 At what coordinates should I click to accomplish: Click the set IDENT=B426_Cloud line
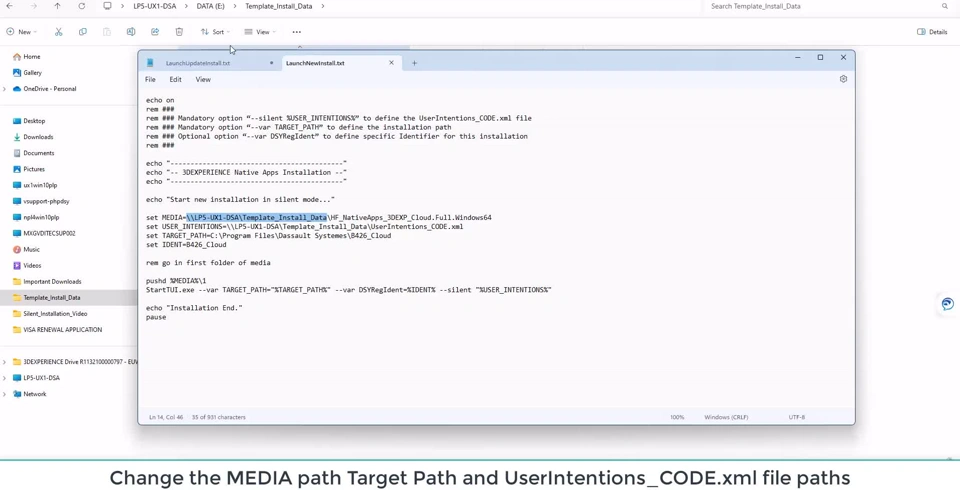point(186,244)
